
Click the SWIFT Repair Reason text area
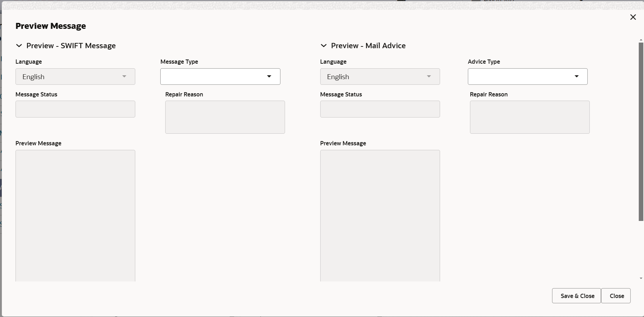point(225,117)
